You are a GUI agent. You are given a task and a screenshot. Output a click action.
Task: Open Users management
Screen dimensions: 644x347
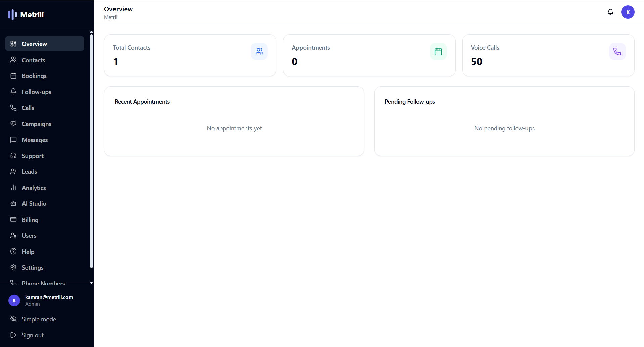pos(45,235)
